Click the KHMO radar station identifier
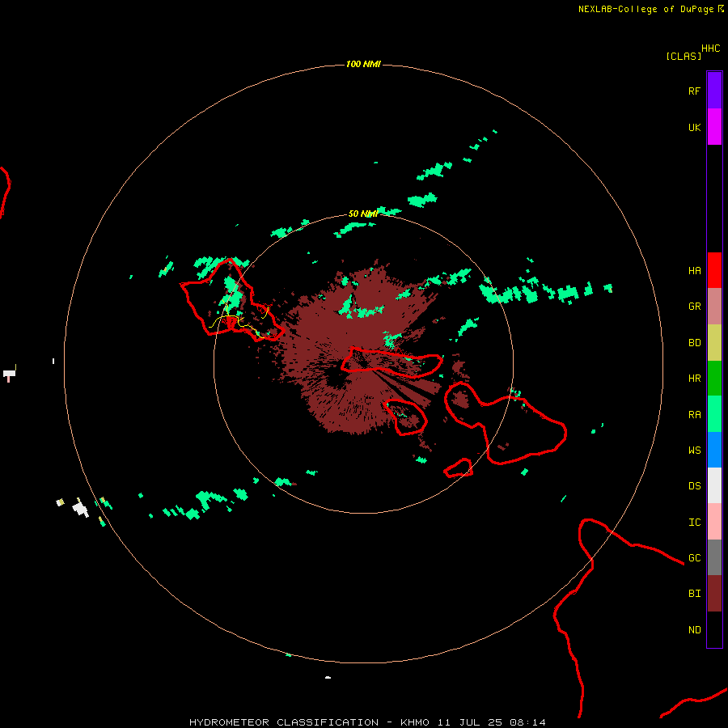728x728 pixels. pyautogui.click(x=415, y=722)
